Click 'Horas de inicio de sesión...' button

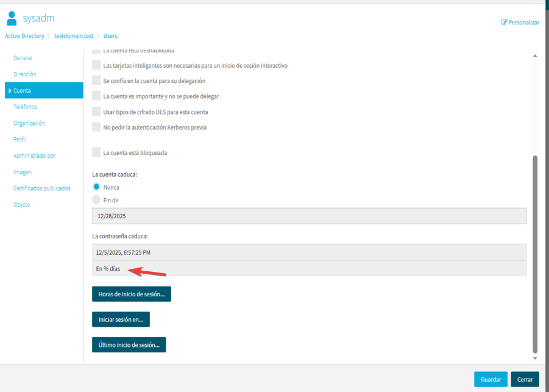click(x=131, y=293)
